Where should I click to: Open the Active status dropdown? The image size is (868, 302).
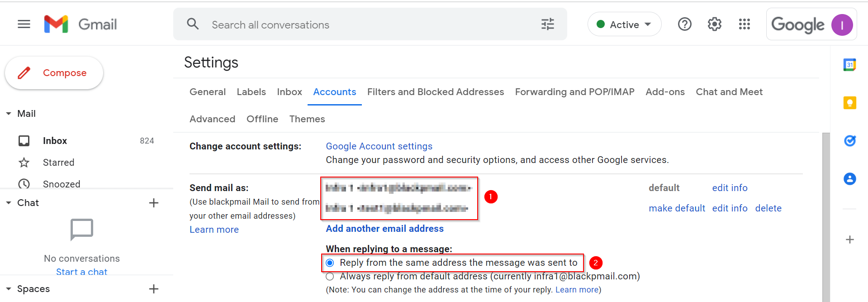[x=624, y=24]
